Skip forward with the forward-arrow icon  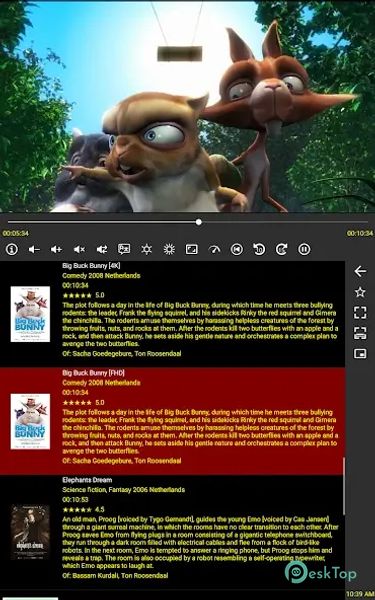[x=282, y=249]
